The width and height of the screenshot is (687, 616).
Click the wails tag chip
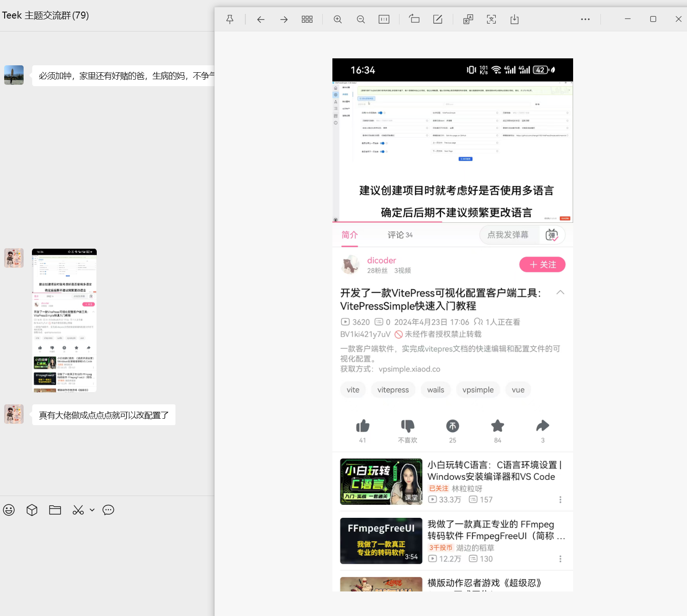[x=436, y=390]
